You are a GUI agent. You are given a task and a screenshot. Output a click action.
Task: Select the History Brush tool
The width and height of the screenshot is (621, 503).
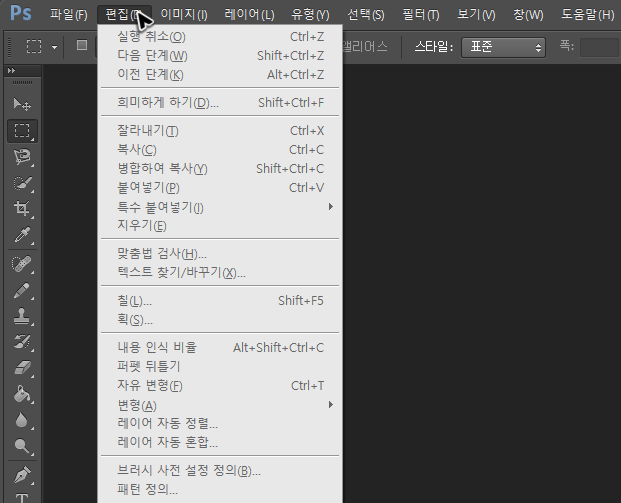(22, 342)
